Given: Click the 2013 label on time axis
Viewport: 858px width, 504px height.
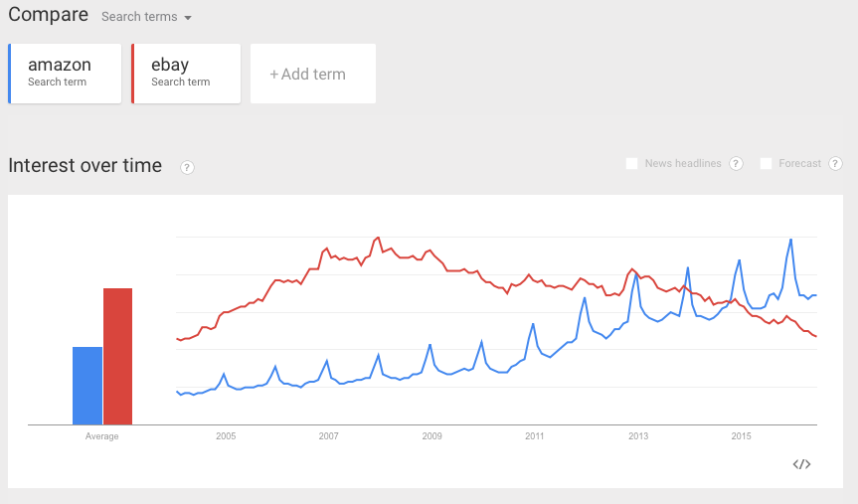Looking at the screenshot, I should (638, 436).
